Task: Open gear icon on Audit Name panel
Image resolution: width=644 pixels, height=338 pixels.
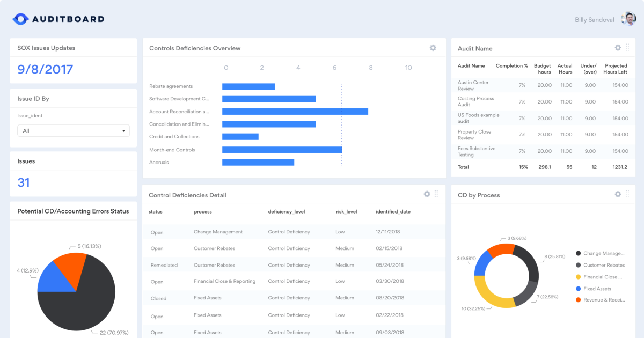Action: pyautogui.click(x=618, y=48)
